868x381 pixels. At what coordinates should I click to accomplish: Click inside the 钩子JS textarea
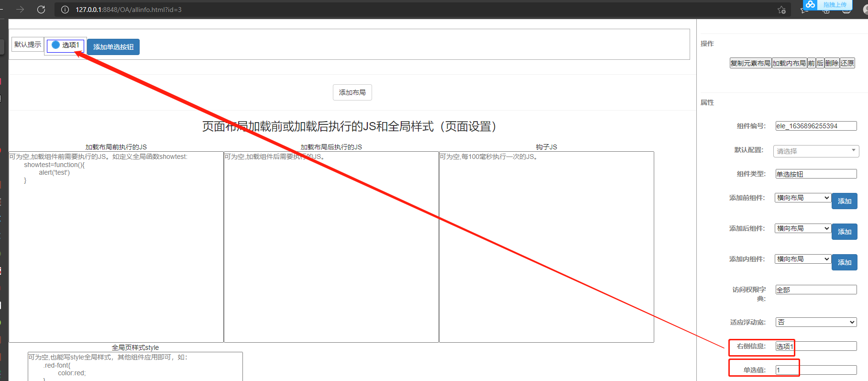click(x=547, y=247)
